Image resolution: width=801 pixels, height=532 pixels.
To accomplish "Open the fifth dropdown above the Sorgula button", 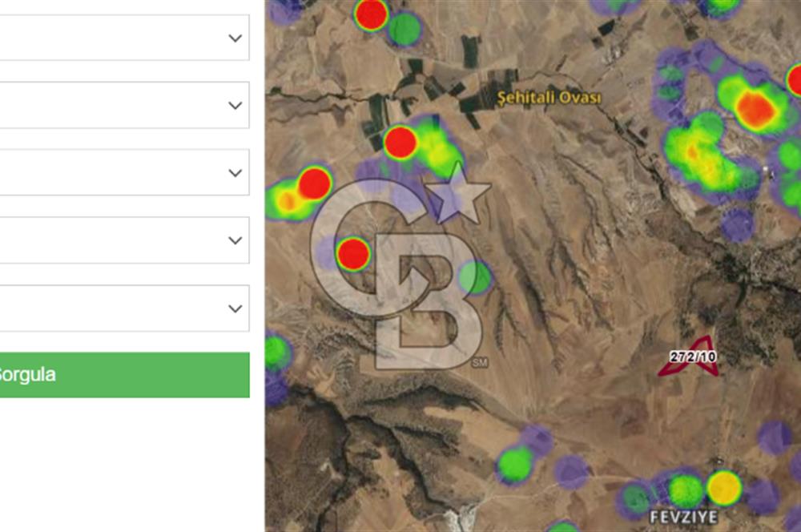I will (x=124, y=308).
